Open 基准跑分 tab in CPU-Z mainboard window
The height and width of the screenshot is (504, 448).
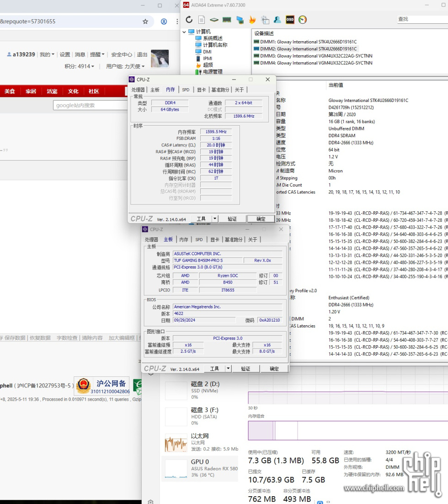tap(234, 240)
